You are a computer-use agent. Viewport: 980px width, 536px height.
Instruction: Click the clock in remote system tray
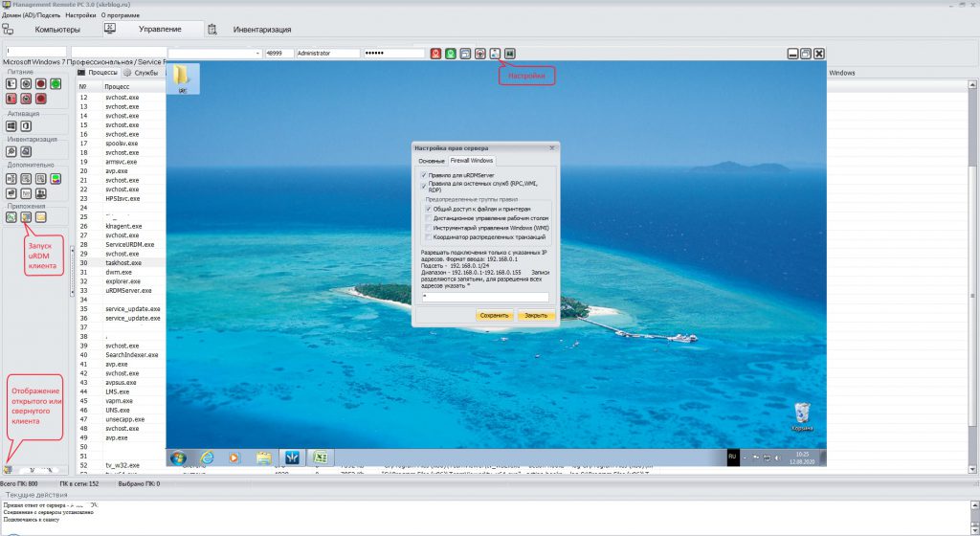pos(803,458)
